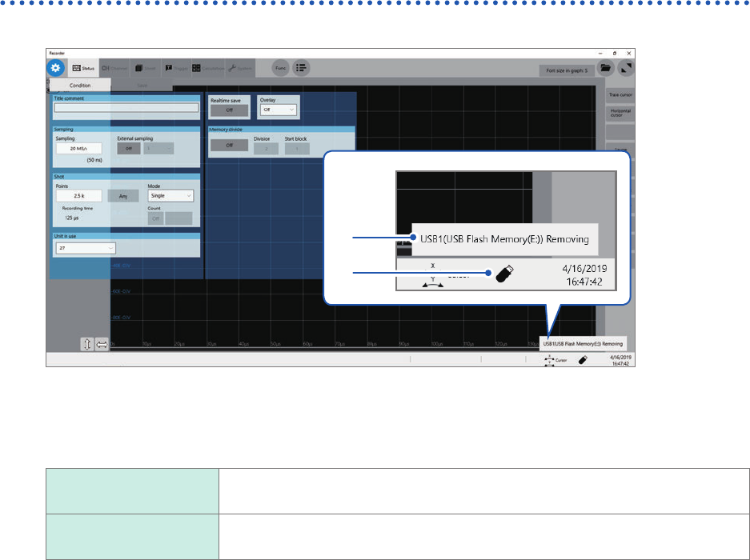Click the 125 µs recording time value
Screen dimensions: 750x560
point(72,218)
